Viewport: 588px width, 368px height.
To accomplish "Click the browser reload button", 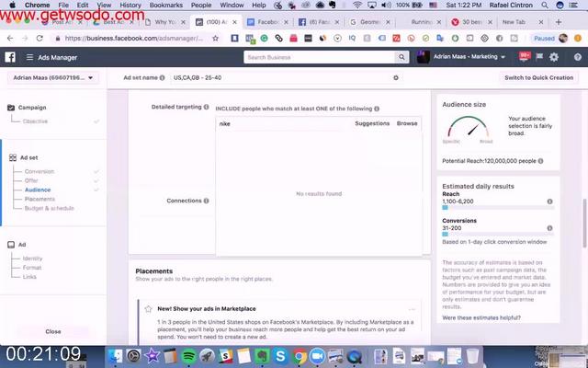I will [40, 38].
